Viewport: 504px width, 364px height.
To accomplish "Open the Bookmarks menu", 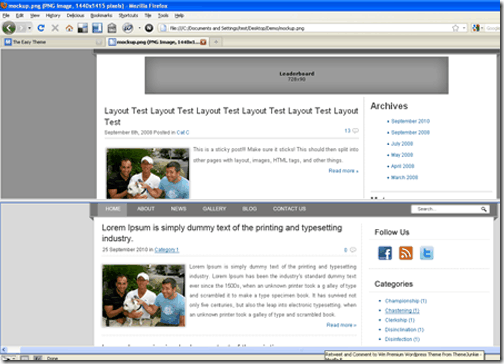I will [101, 15].
